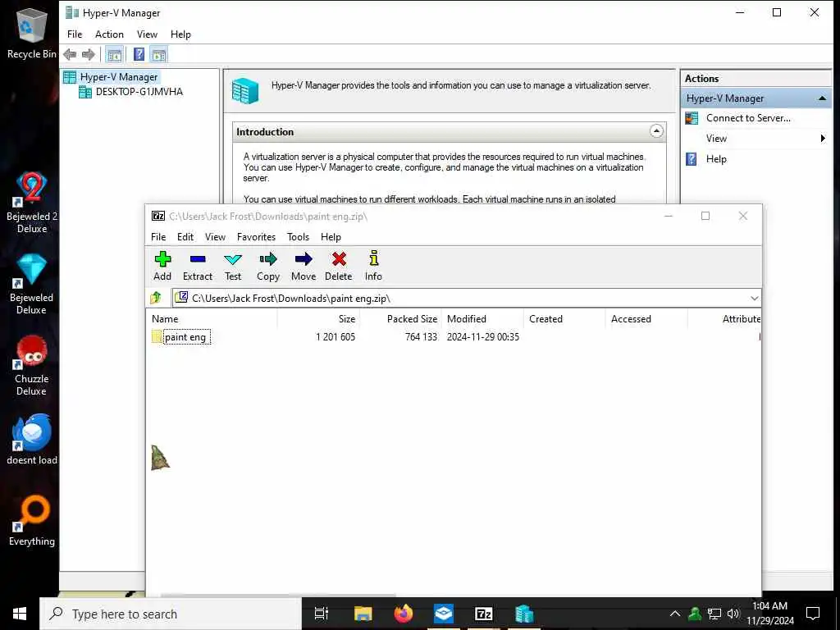The height and width of the screenshot is (630, 840).
Task: Sort by Packed Size column header
Action: click(400, 319)
